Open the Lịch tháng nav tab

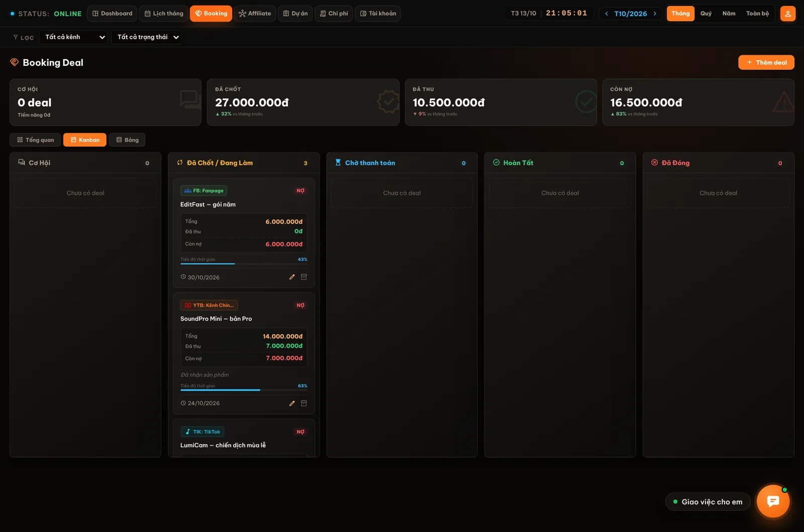[164, 14]
